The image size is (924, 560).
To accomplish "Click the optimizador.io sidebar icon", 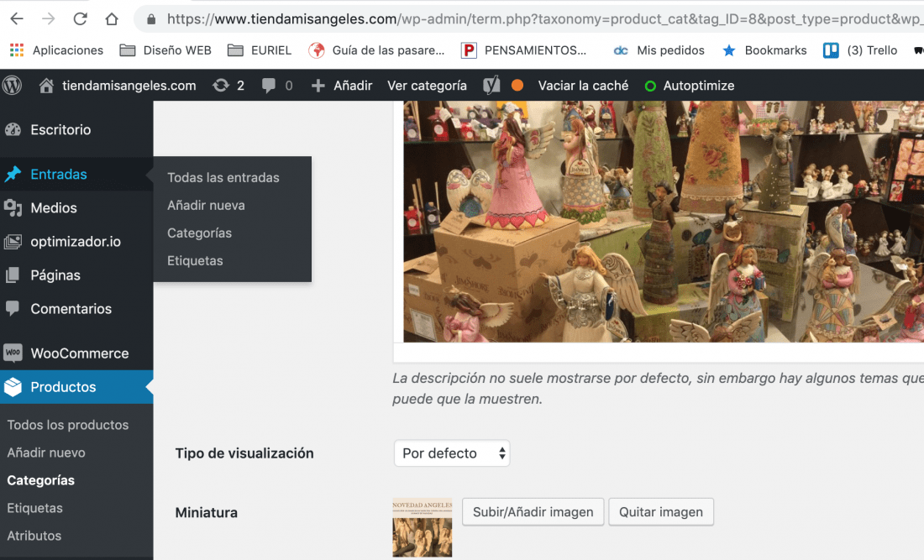I will pyautogui.click(x=13, y=242).
